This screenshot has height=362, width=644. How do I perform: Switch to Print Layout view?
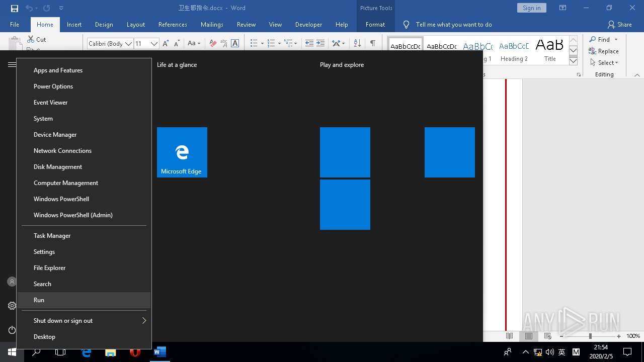coord(528,336)
